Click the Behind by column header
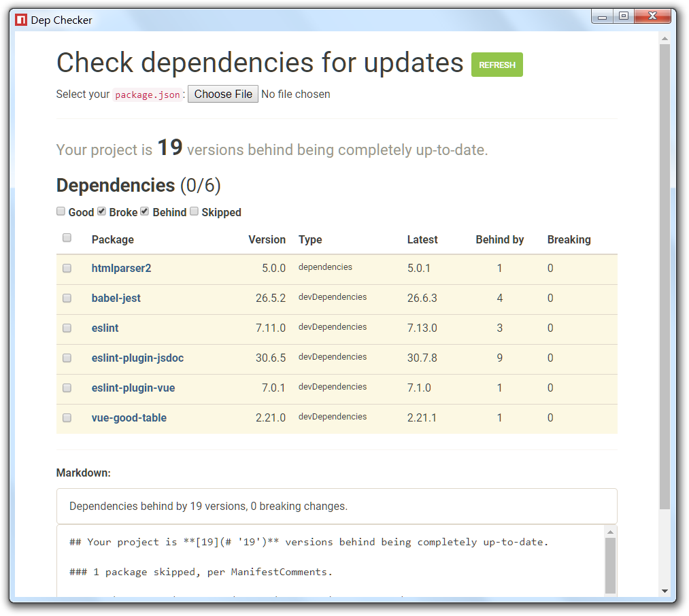This screenshot has height=616, width=689. click(x=500, y=239)
